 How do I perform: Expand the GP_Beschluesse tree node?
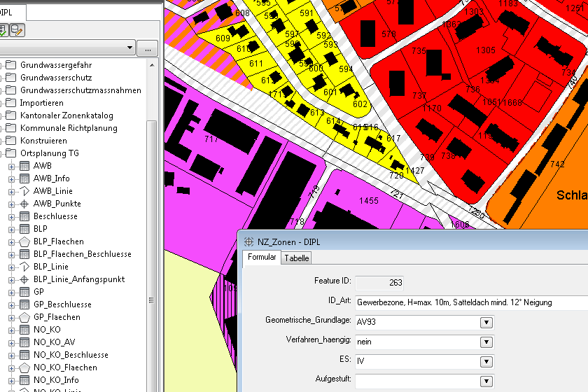click(11, 304)
